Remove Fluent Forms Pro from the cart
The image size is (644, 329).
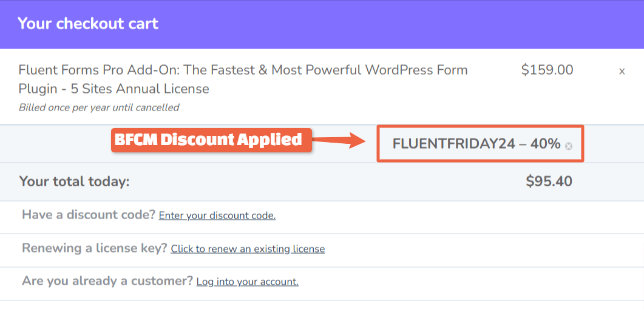(622, 71)
